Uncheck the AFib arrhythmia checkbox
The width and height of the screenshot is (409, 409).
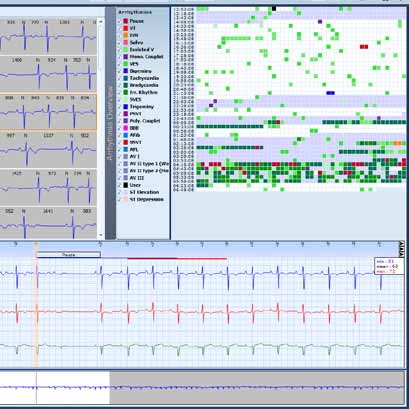(119, 135)
